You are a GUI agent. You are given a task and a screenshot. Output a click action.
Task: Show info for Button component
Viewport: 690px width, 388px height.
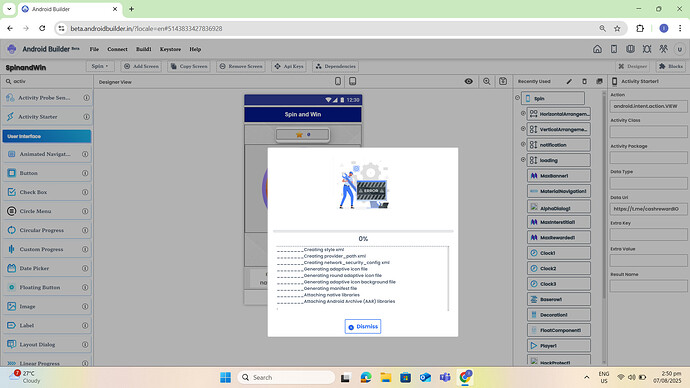click(85, 173)
